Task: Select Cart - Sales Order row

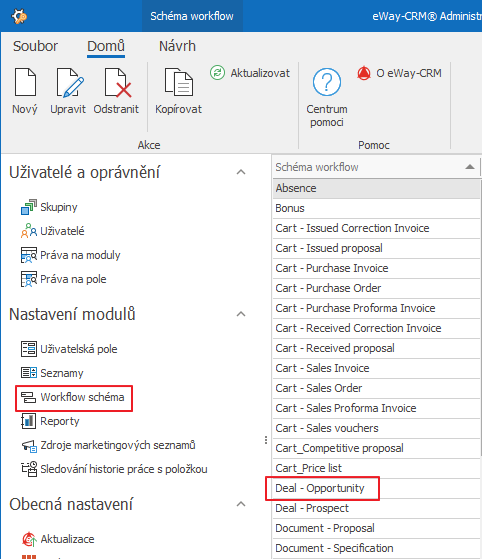Action: (x=376, y=388)
